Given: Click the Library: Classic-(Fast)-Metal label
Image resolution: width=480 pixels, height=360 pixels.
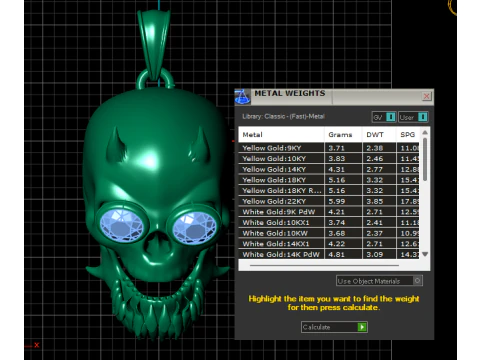Looking at the screenshot, I should pos(283,116).
